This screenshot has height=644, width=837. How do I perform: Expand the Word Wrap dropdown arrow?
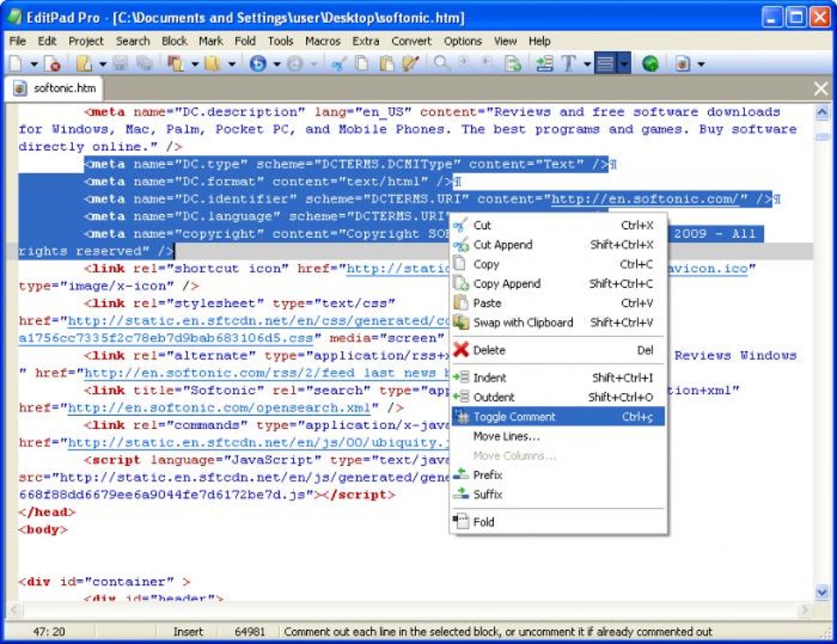624,64
